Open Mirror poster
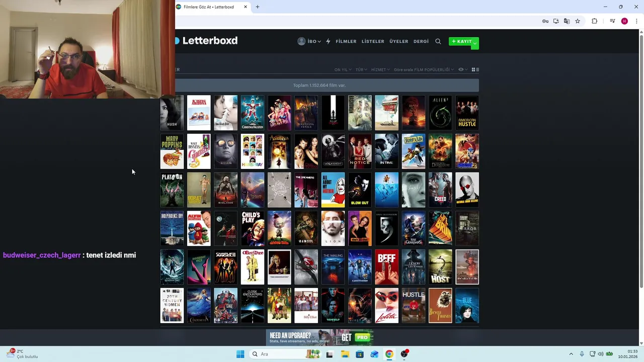This screenshot has width=644, height=362. click(x=467, y=228)
